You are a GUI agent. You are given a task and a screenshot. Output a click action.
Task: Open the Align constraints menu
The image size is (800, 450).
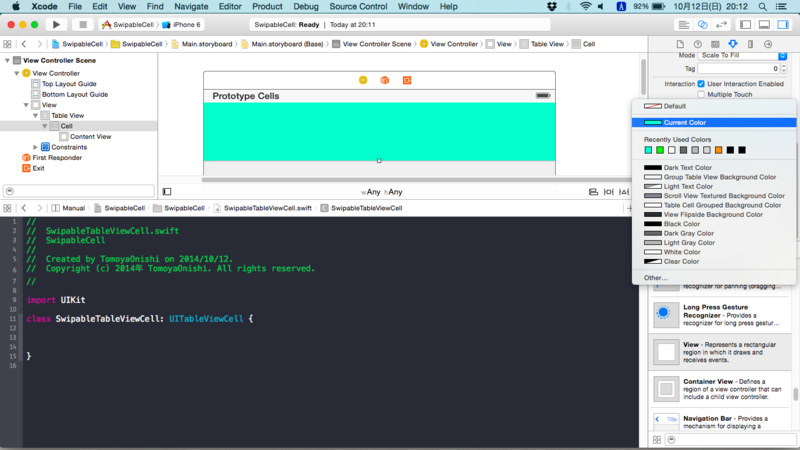(593, 192)
